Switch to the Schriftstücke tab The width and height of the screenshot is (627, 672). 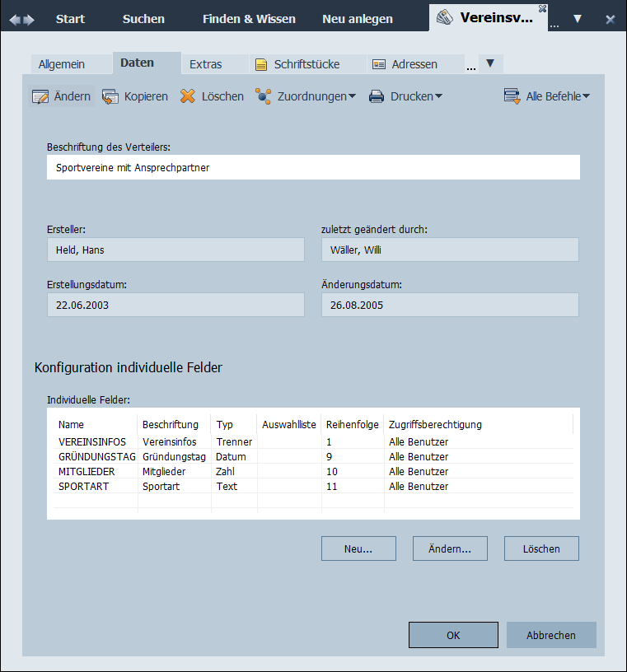[297, 63]
